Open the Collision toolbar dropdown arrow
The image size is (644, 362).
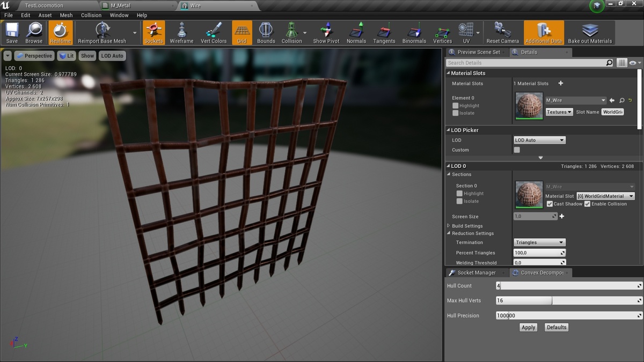[x=305, y=33]
